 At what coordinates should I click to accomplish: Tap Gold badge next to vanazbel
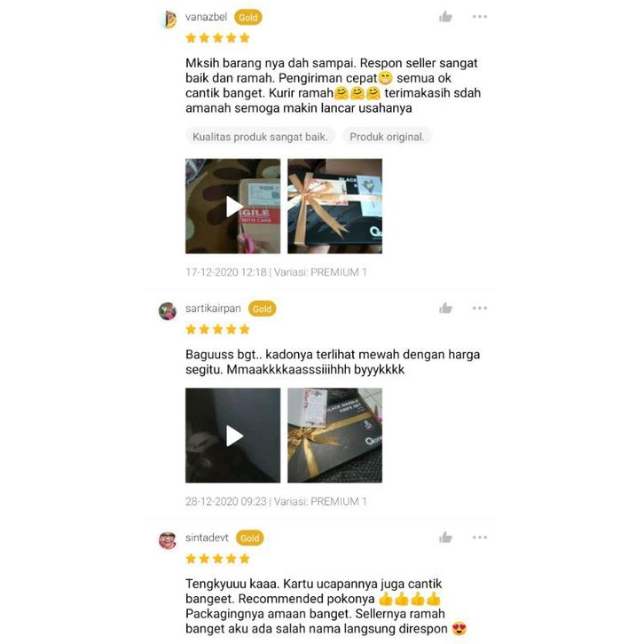click(x=248, y=18)
